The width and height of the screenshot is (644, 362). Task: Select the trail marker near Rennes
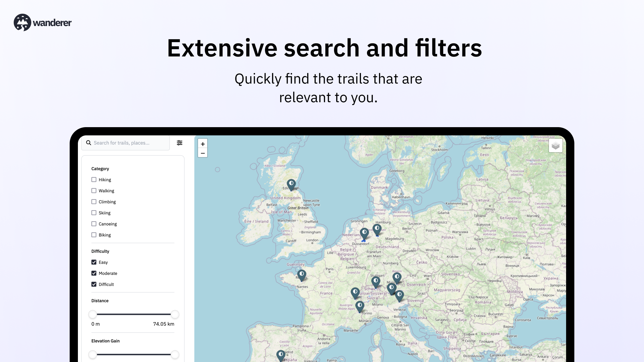point(302,275)
